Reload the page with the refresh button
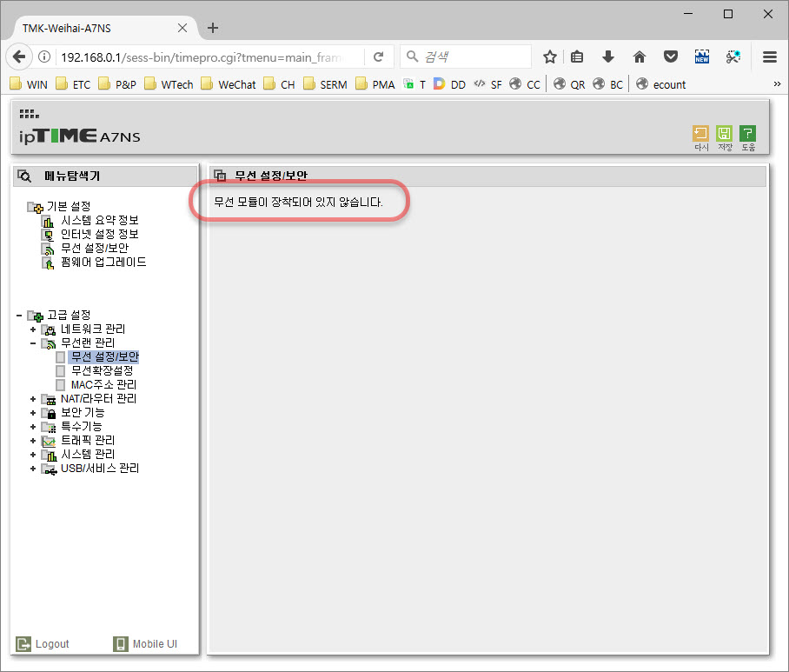 (378, 57)
